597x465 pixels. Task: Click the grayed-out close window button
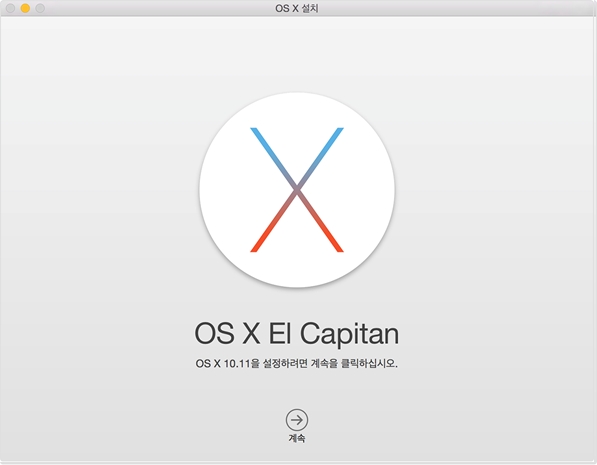[10, 8]
